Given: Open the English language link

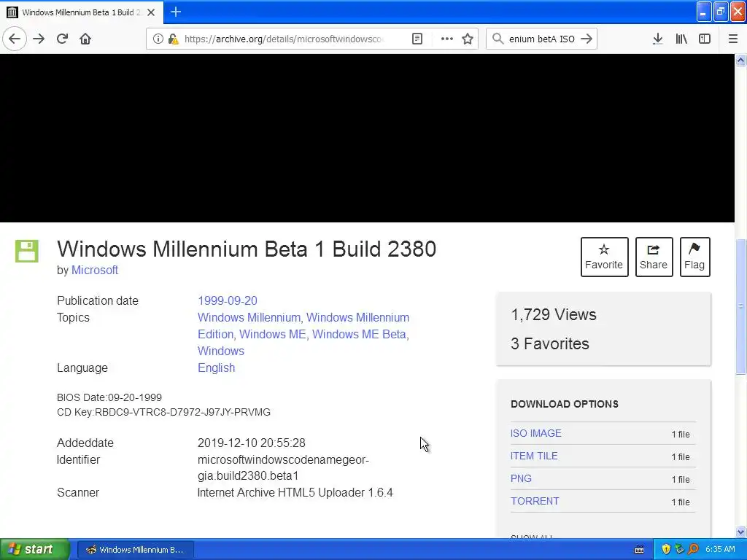Looking at the screenshot, I should 216,368.
